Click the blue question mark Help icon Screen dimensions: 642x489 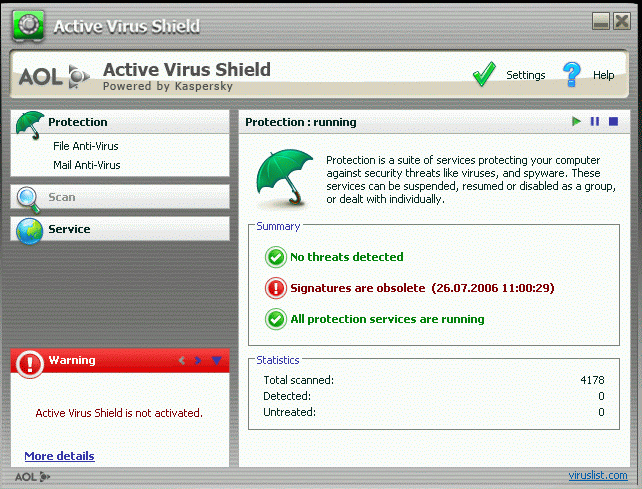(572, 74)
